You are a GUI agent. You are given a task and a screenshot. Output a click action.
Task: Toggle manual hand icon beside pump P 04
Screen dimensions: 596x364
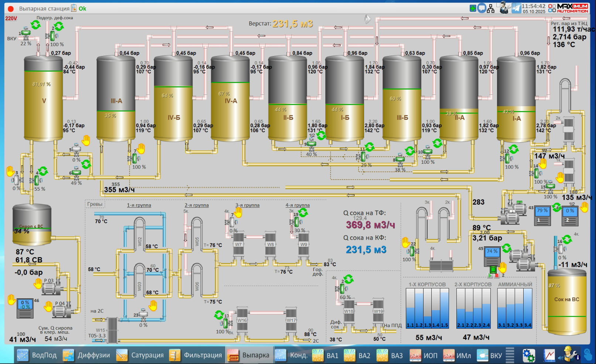pos(48,306)
